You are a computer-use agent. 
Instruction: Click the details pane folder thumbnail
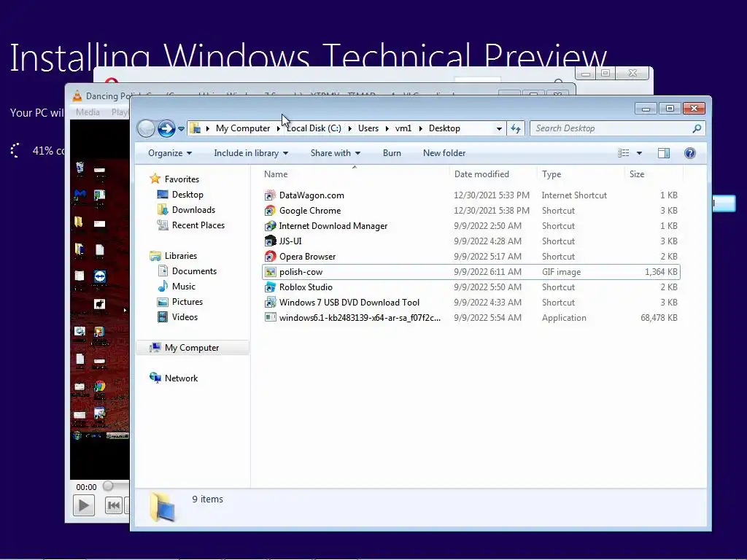click(163, 507)
